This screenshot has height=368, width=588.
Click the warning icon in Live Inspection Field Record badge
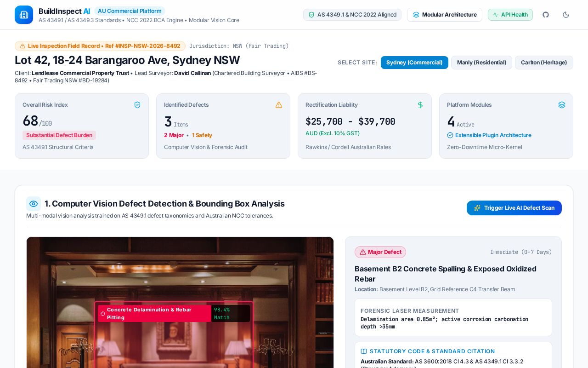pos(23,46)
